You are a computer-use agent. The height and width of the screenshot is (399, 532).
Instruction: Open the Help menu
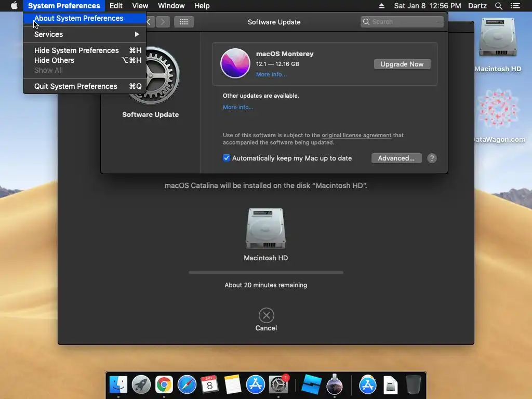202,6
